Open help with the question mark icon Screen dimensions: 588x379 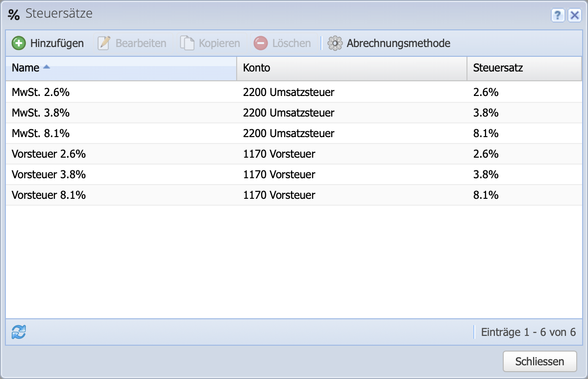558,16
